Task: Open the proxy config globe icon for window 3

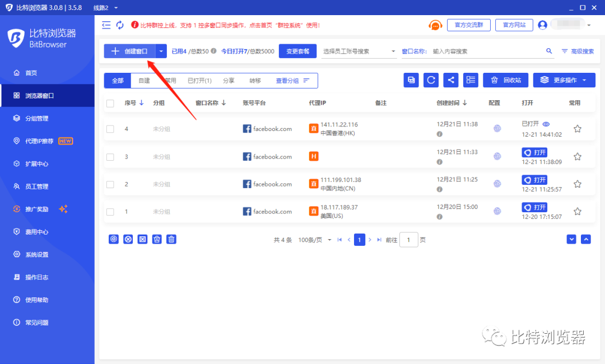Action: (x=497, y=156)
